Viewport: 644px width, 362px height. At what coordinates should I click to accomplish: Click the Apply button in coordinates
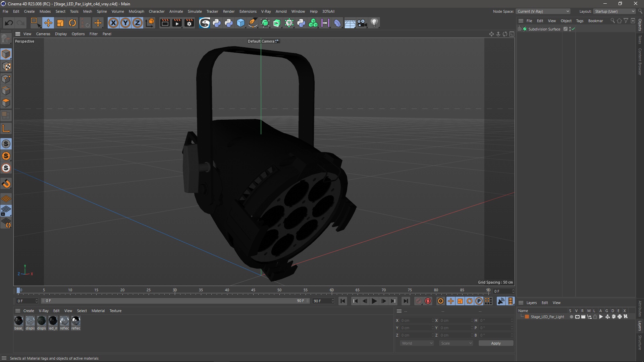tap(496, 344)
